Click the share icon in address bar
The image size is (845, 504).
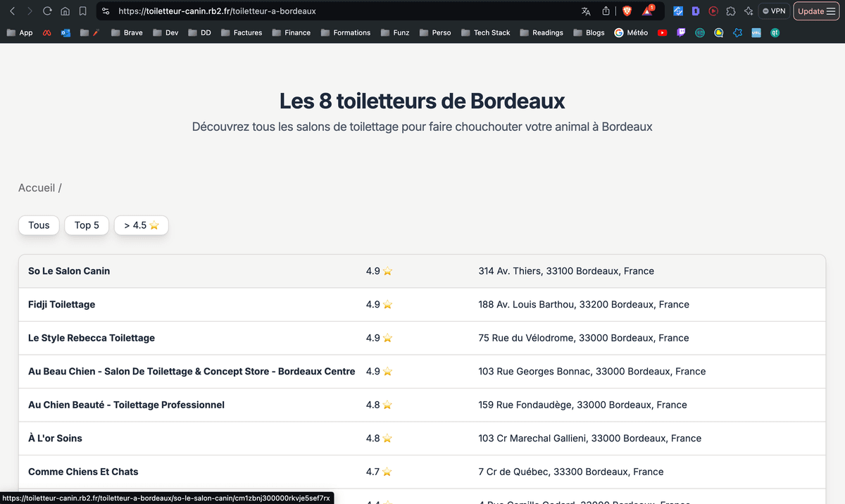pos(606,11)
